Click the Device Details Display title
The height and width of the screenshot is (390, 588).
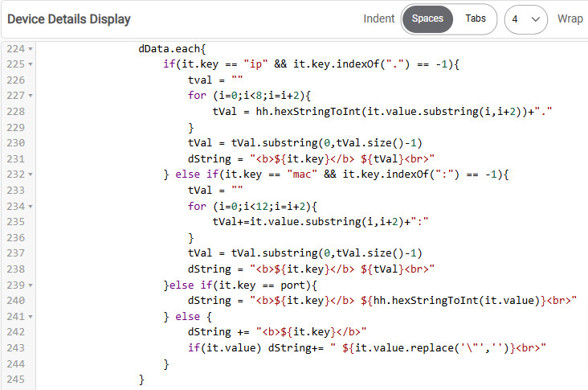point(68,18)
